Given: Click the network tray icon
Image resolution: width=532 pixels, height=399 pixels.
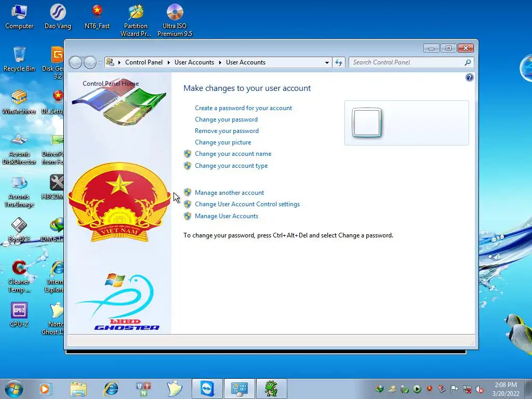Looking at the screenshot, I should coord(467,389).
